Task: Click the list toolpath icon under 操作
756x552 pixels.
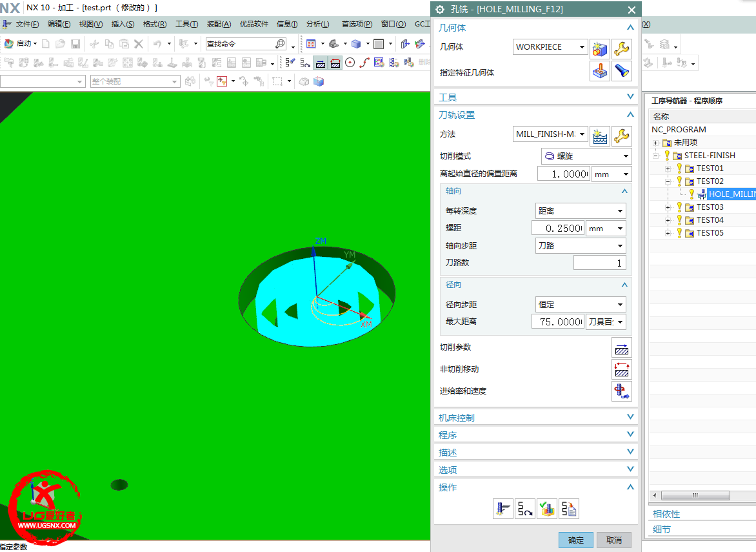Action: (x=569, y=509)
